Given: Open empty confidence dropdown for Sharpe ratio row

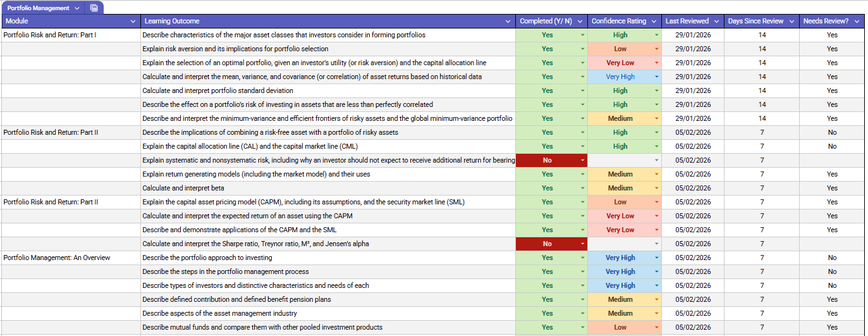Looking at the screenshot, I should [656, 244].
